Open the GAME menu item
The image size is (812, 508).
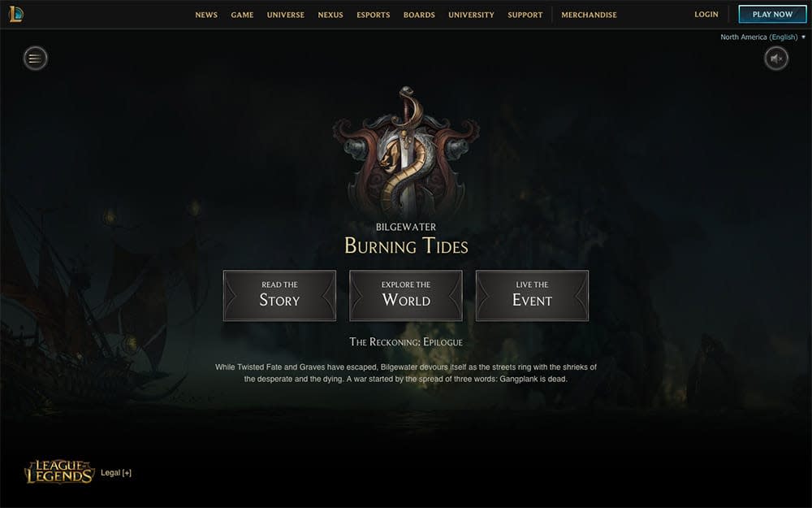pos(242,15)
